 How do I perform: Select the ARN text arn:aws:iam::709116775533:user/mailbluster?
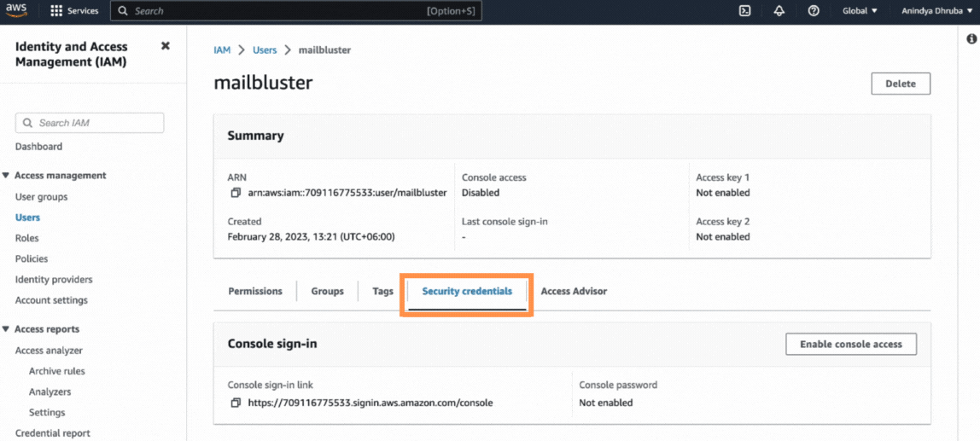point(347,193)
